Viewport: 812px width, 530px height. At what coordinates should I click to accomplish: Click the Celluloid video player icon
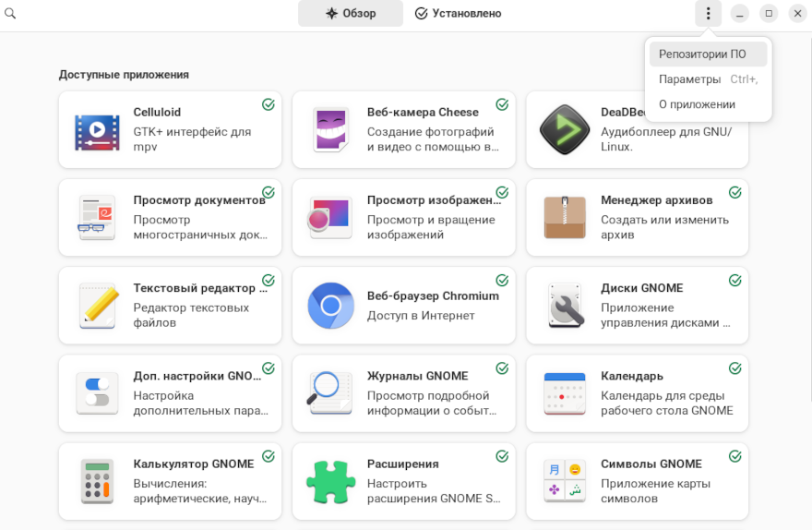click(97, 130)
